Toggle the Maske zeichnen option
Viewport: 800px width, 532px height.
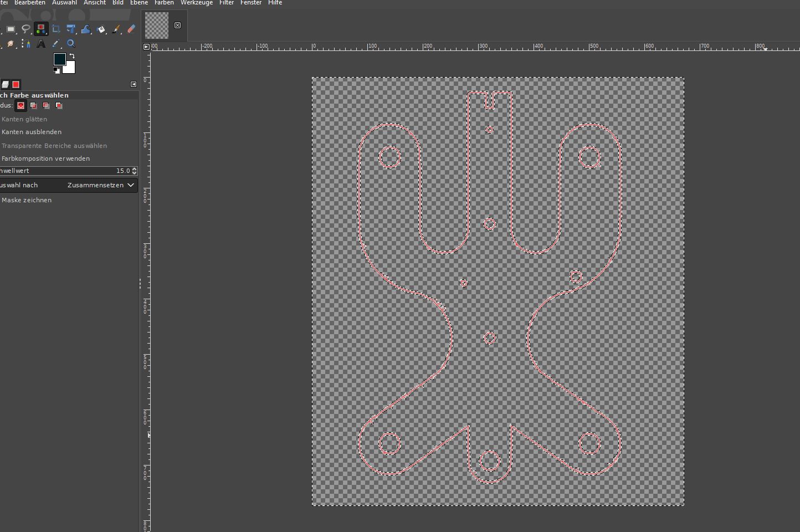tap(27, 200)
